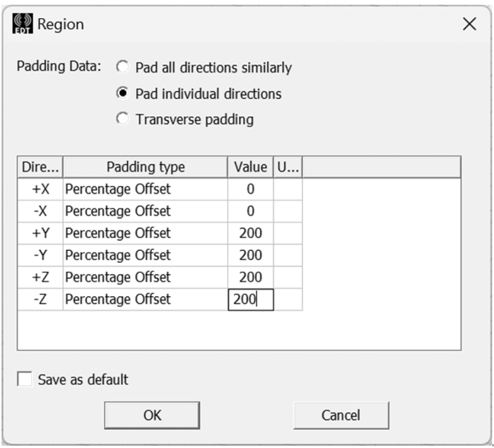Click the Cancel button
494x448 pixels.
coord(341,415)
